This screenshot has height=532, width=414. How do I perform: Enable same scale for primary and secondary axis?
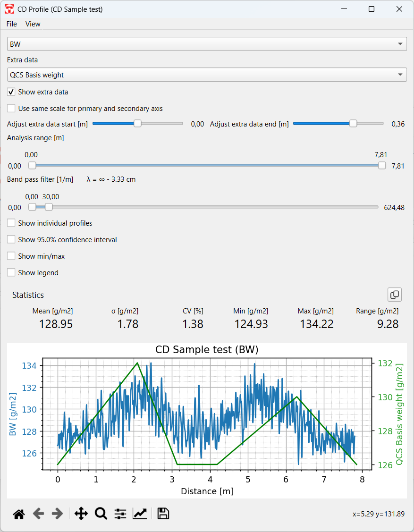11,108
